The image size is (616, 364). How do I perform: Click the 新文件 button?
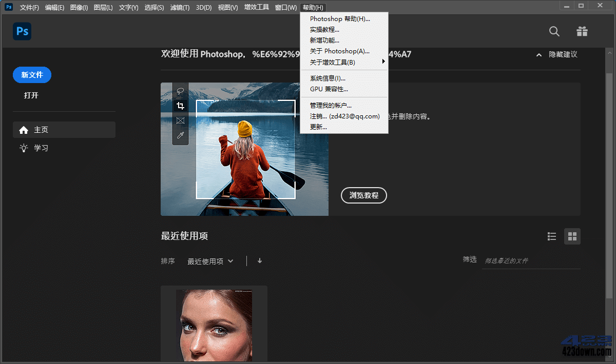coord(32,74)
